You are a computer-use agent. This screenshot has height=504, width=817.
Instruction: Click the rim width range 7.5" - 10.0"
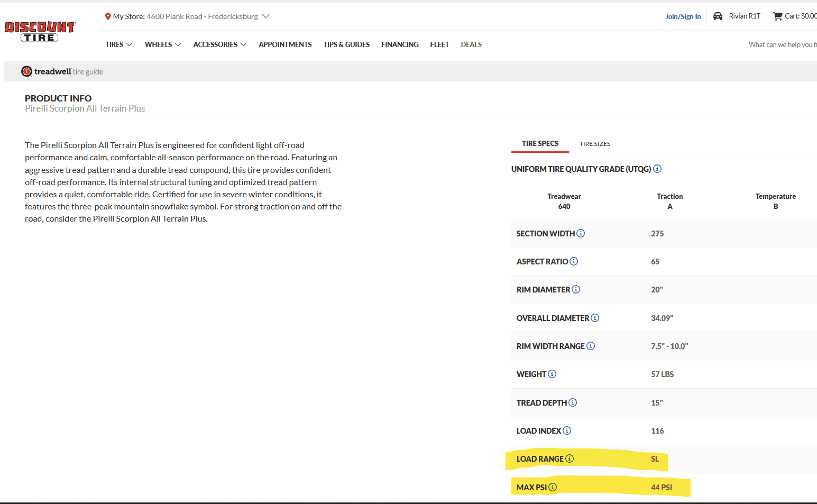pyautogui.click(x=669, y=346)
